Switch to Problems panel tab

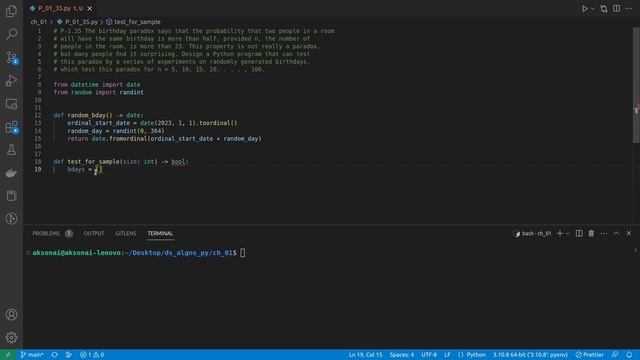pos(46,233)
